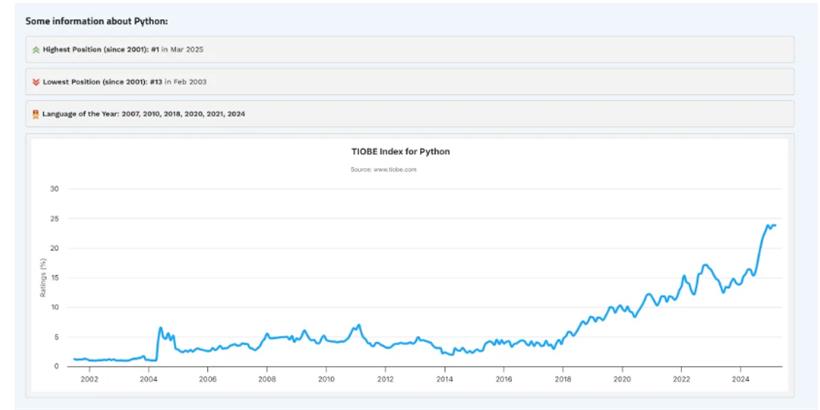Click the x-axis label 2006

click(208, 378)
